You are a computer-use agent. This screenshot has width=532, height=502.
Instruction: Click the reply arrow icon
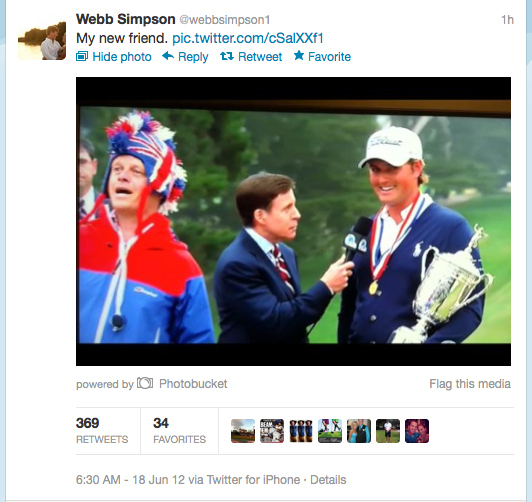point(168,56)
